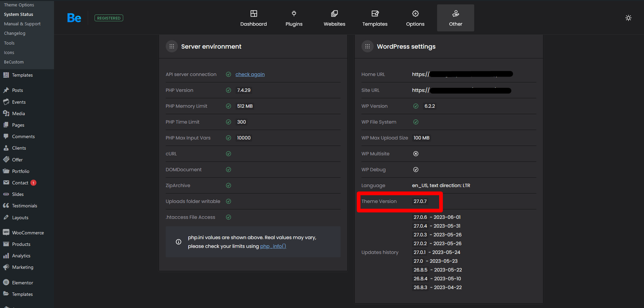Click the 512 MB memory limit value
The width and height of the screenshot is (644, 308).
tap(245, 106)
